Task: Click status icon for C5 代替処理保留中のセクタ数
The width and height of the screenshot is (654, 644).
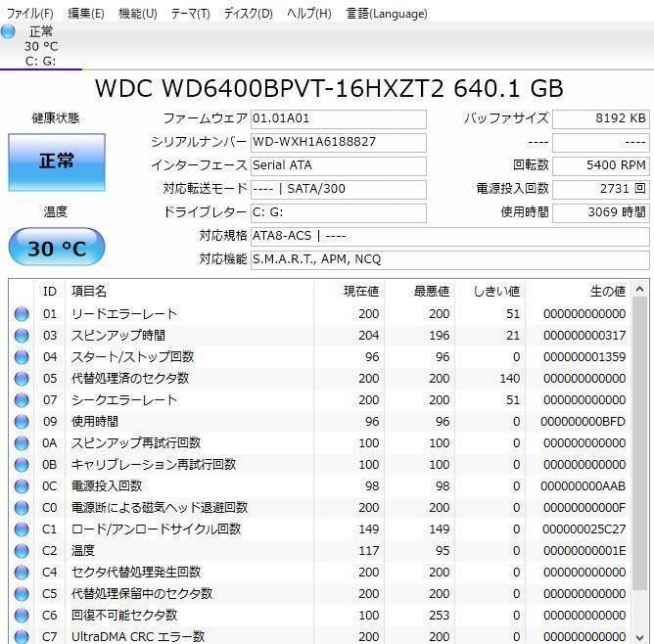Action: pos(22,594)
